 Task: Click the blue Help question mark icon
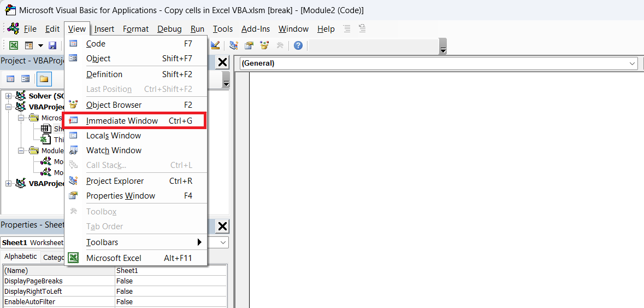pos(298,45)
